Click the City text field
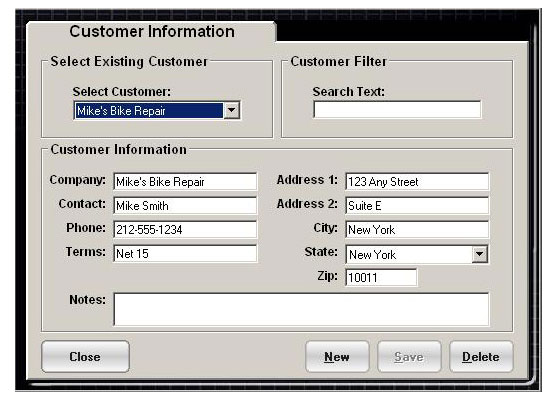Screen dimensions: 558x400 coord(417,229)
